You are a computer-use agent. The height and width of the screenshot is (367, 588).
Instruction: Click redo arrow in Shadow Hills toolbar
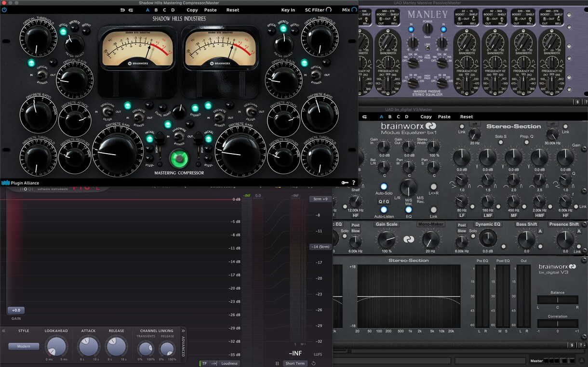tap(130, 10)
